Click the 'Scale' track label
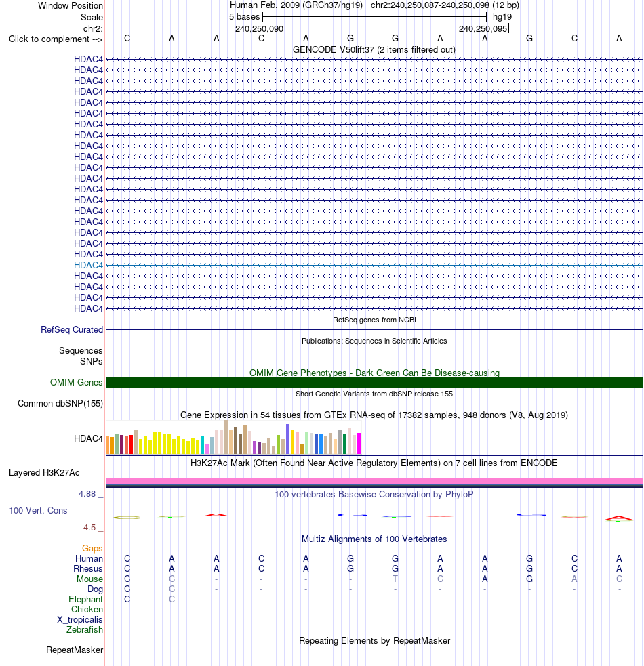Image resolution: width=644 pixels, height=666 pixels. (92, 18)
